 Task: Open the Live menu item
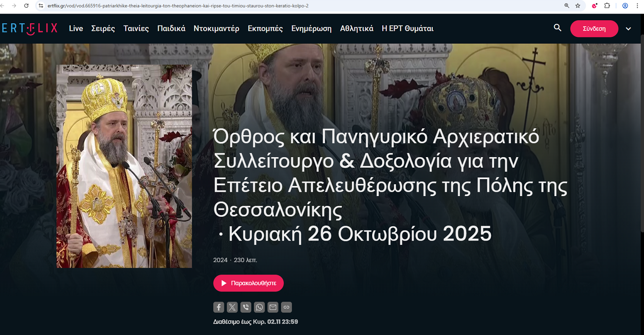76,28
